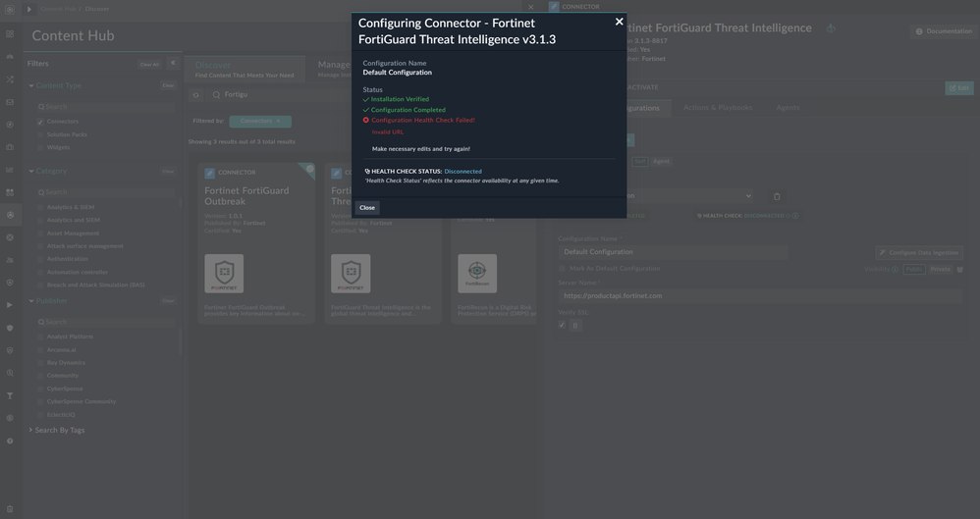Uncheck the Connectors content type filter
Image resolution: width=980 pixels, height=519 pixels.
[x=40, y=122]
